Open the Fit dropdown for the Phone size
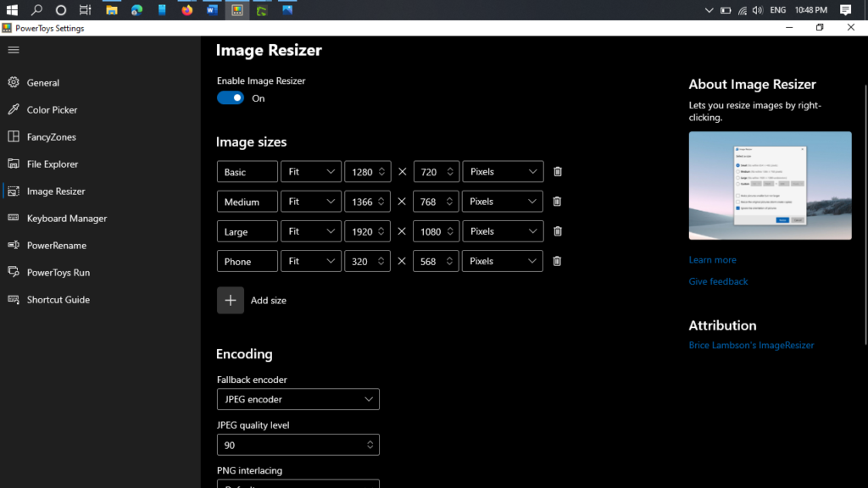 pyautogui.click(x=311, y=261)
